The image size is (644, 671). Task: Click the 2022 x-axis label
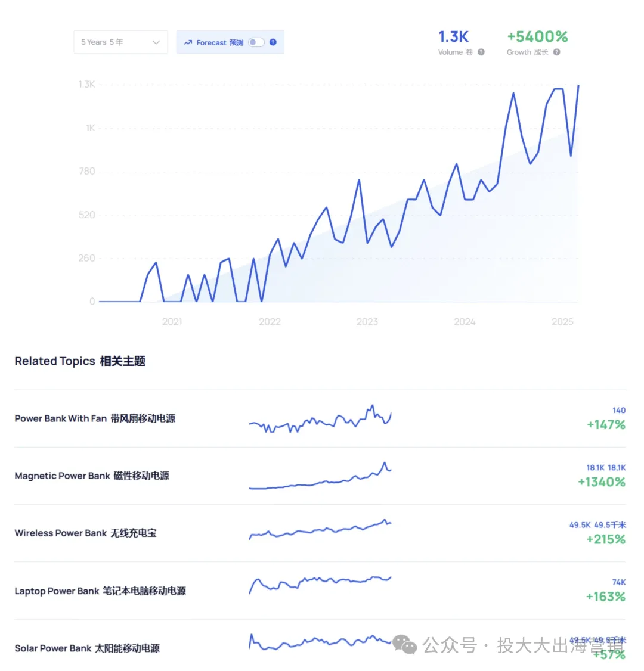point(270,321)
